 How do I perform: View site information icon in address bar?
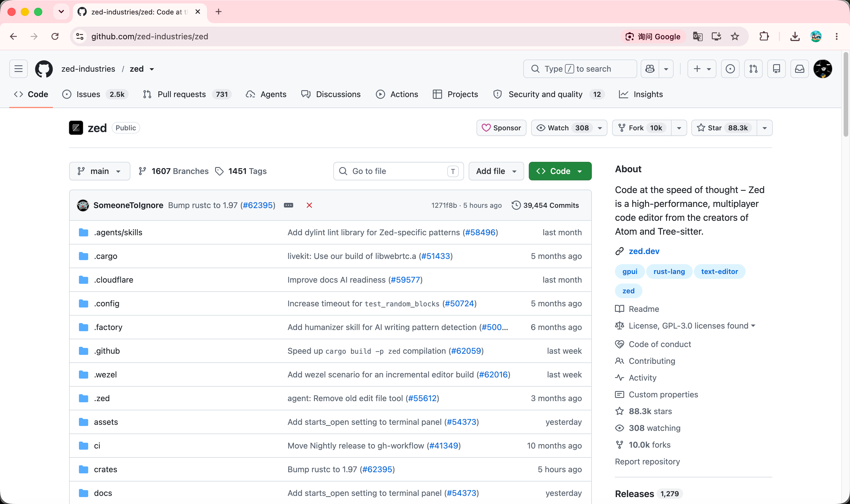(80, 36)
